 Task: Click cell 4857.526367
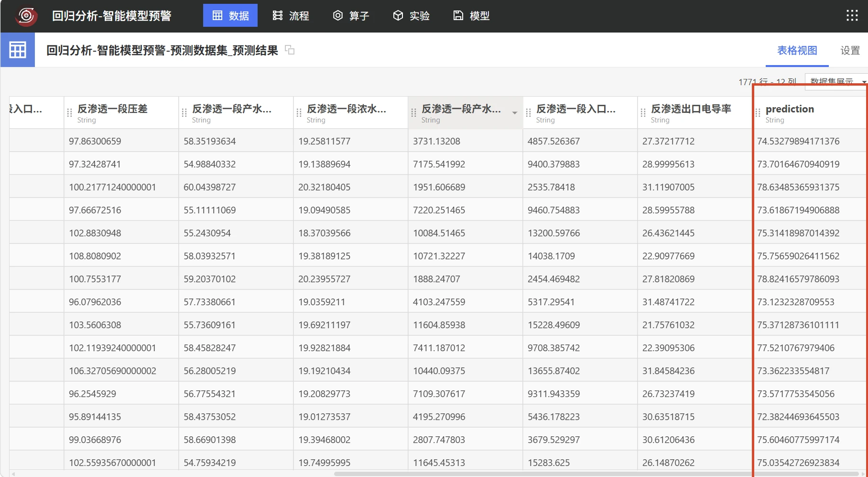(580, 141)
